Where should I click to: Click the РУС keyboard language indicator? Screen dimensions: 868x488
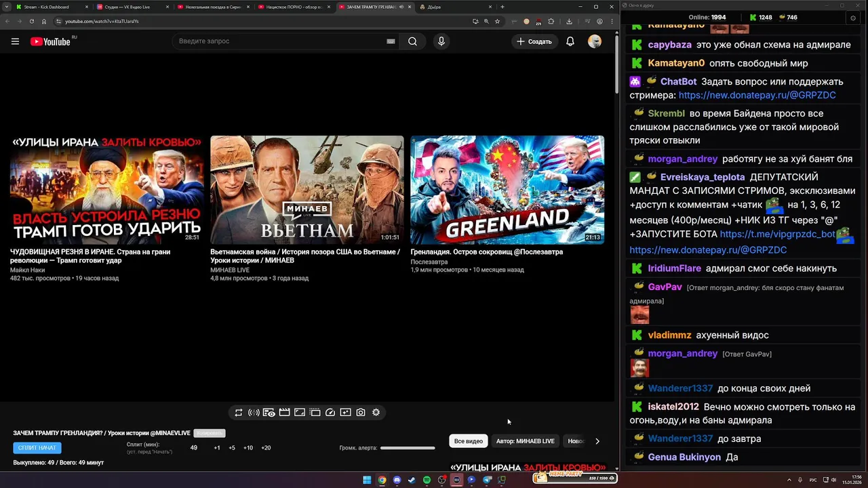(813, 480)
